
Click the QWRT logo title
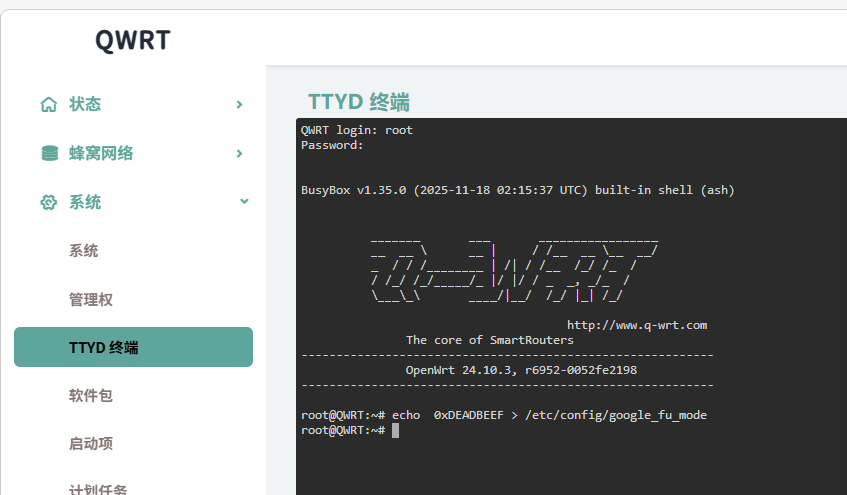[133, 40]
